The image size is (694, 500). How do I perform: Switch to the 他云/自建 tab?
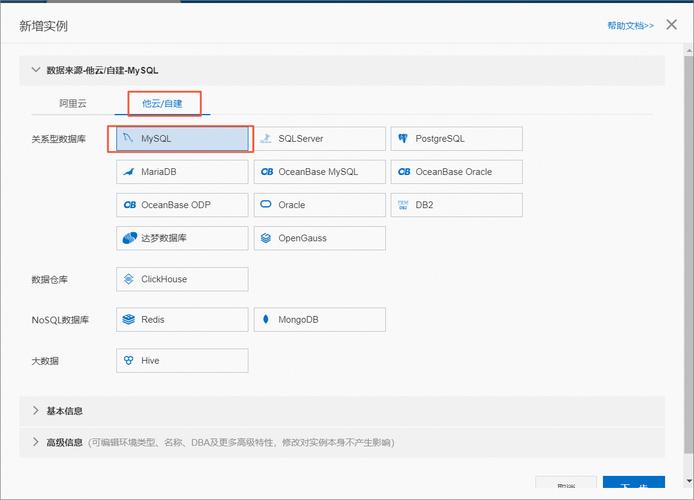click(x=162, y=104)
